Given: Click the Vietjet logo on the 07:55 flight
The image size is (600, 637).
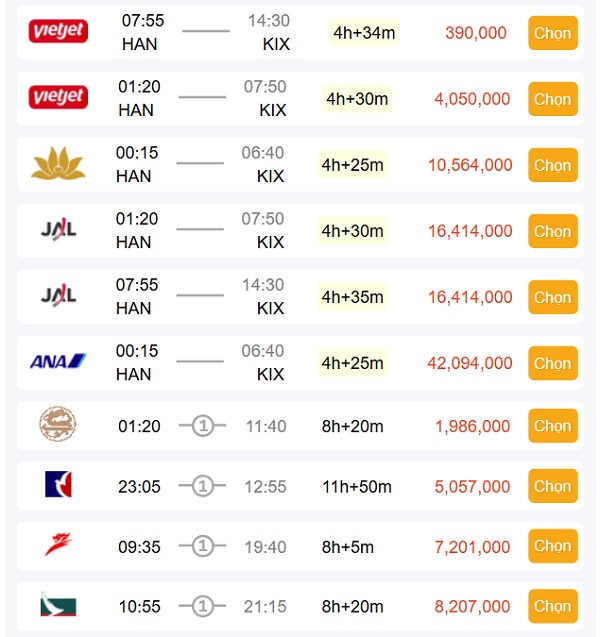Looking at the screenshot, I should click(58, 31).
